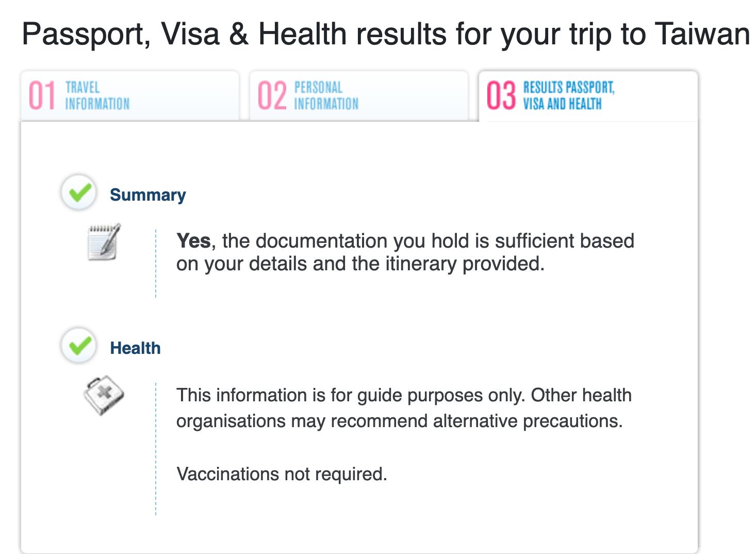Click the Health section heading

135,348
